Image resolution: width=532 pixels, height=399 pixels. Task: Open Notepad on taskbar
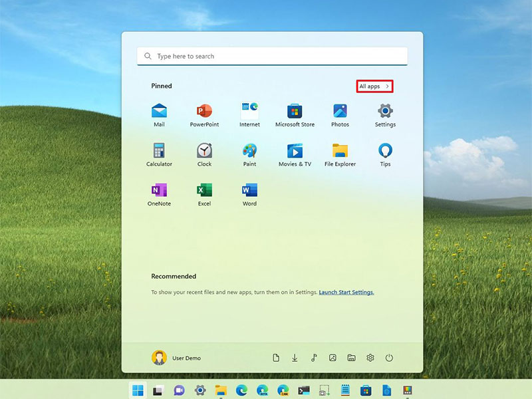(x=345, y=390)
